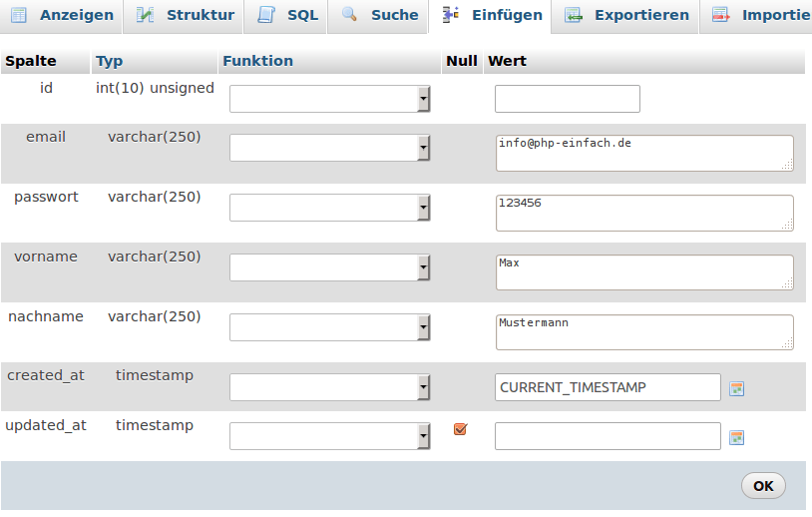This screenshot has height=517, width=812.
Task: Click the Funktion column header link
Action: 257,61
